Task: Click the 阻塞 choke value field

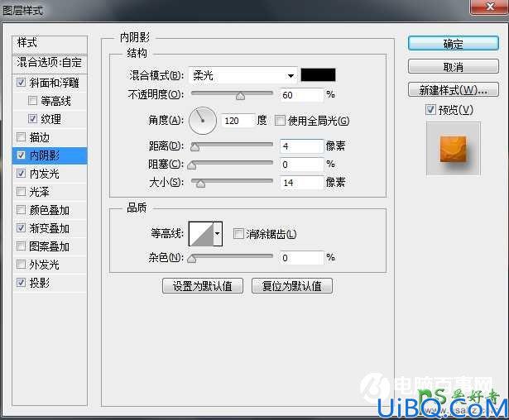Action: (x=301, y=165)
